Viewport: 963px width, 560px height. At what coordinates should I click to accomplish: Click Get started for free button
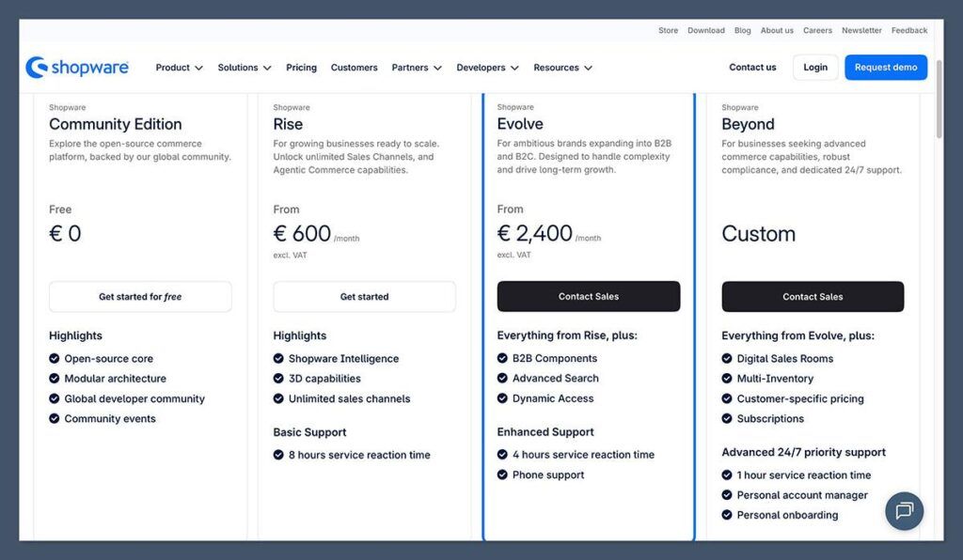point(140,297)
